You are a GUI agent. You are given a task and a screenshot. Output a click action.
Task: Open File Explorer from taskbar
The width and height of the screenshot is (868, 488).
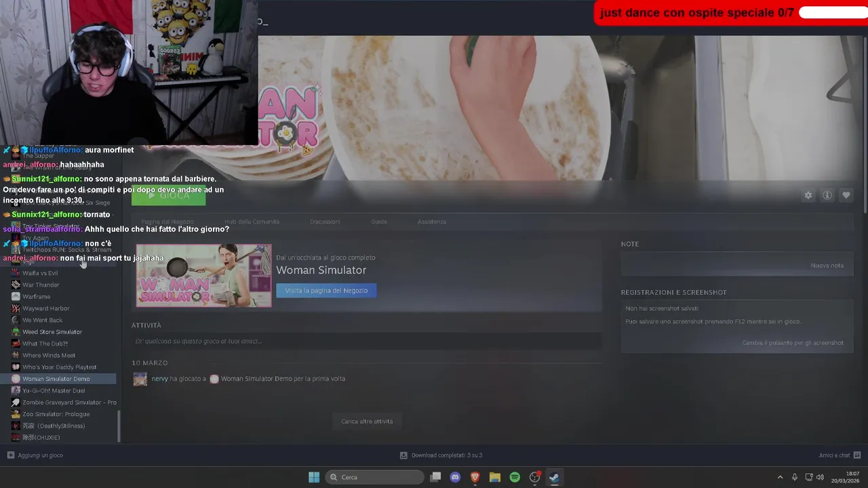tap(495, 477)
